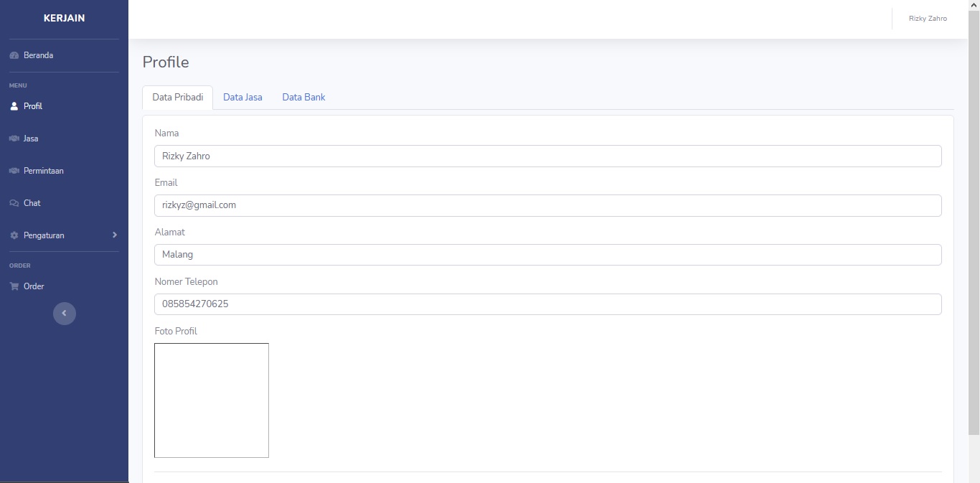Click the Nomer Telepon input field

(548, 304)
